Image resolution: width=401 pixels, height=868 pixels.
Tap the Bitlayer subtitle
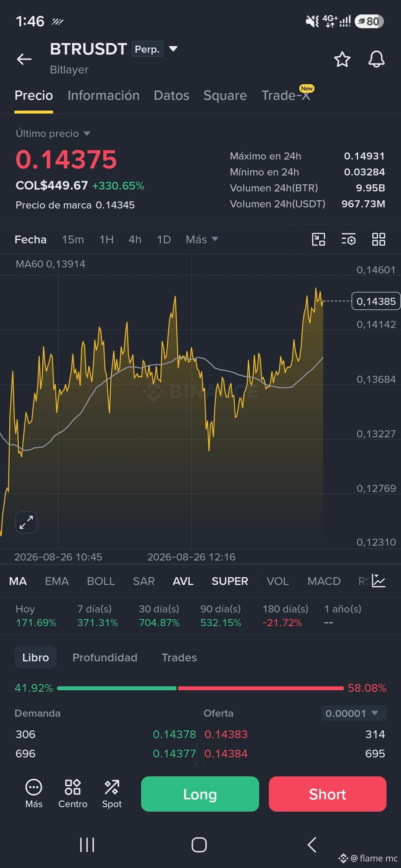tap(69, 70)
